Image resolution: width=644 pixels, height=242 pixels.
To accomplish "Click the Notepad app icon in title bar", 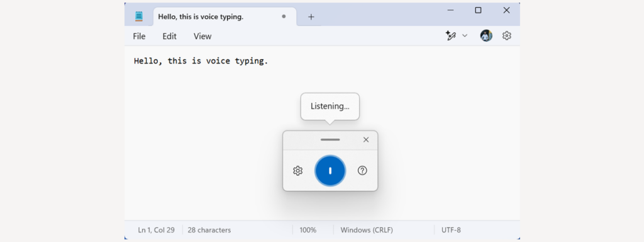I will coord(139,16).
